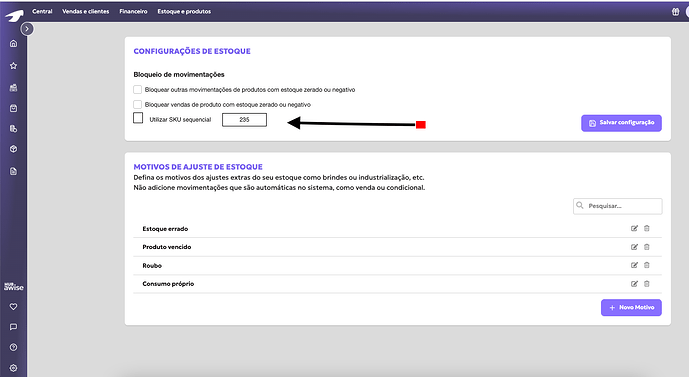Open the store building sidebar icon
Image resolution: width=689 pixels, height=377 pixels.
coord(14,88)
